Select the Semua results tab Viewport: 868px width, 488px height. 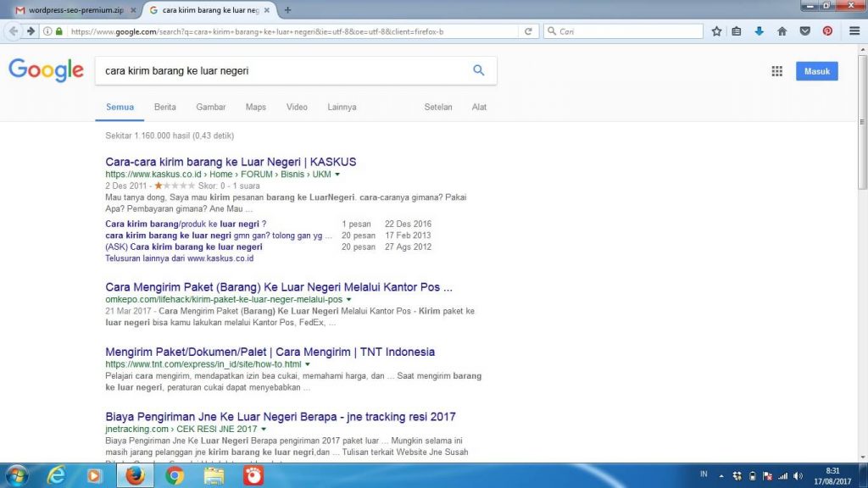coord(120,107)
